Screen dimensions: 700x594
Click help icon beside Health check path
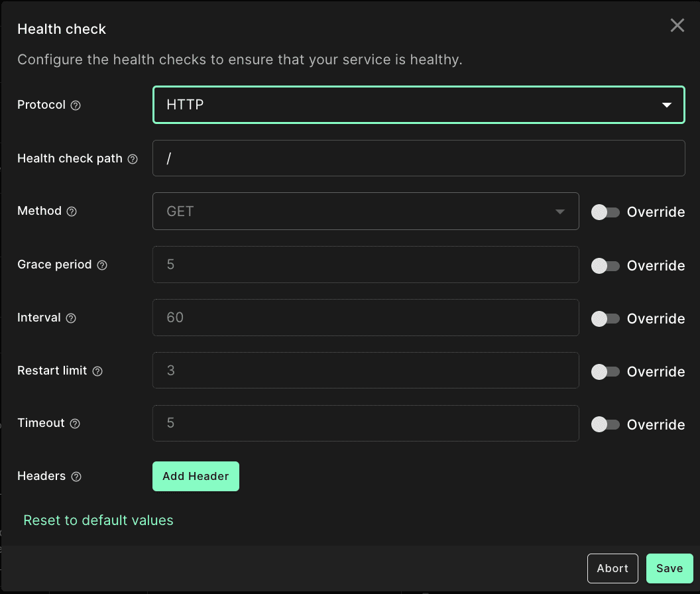point(133,159)
